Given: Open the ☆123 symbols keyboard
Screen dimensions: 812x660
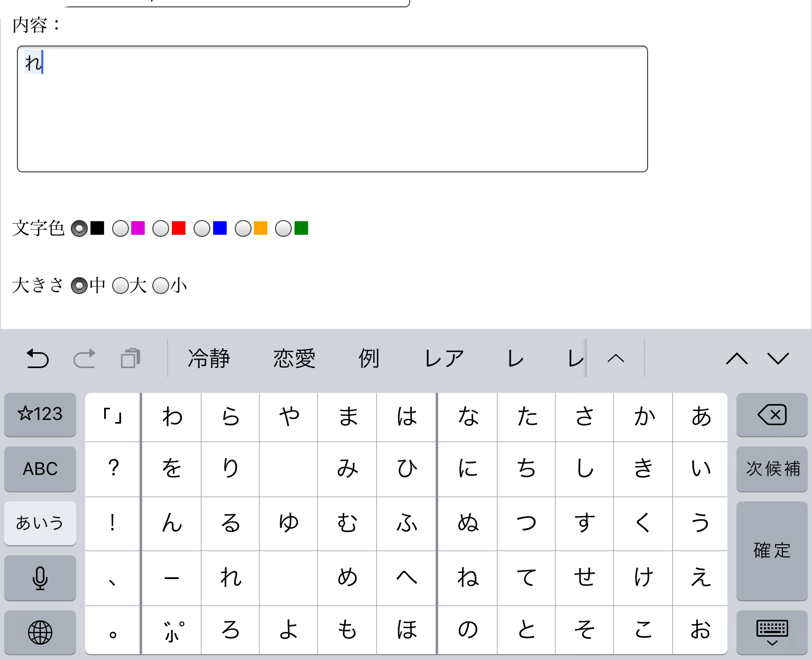Looking at the screenshot, I should [40, 414].
